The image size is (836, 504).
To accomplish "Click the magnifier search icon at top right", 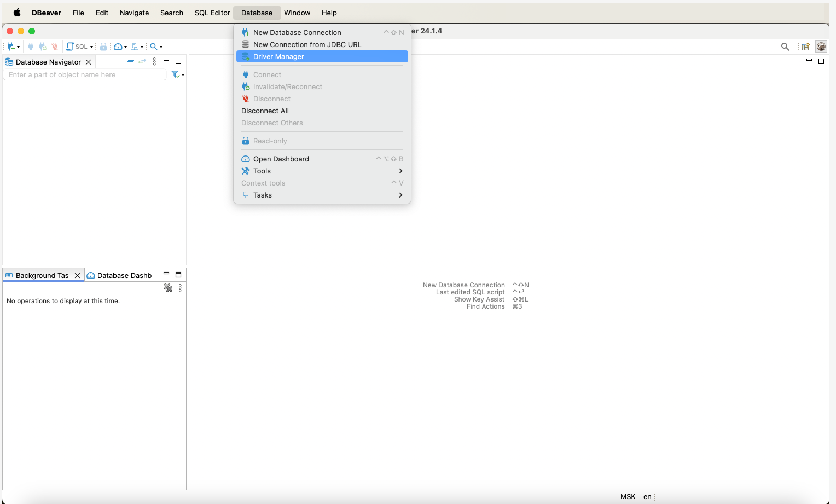I will tap(785, 47).
